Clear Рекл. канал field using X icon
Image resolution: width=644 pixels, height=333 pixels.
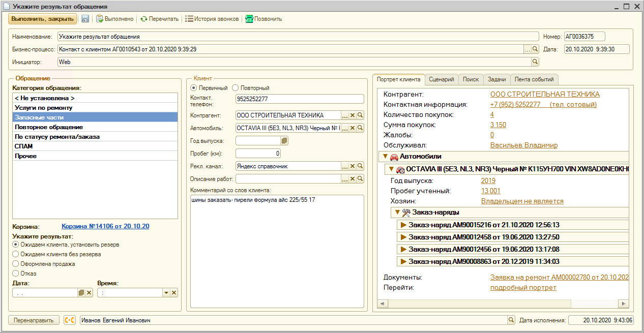(x=353, y=166)
